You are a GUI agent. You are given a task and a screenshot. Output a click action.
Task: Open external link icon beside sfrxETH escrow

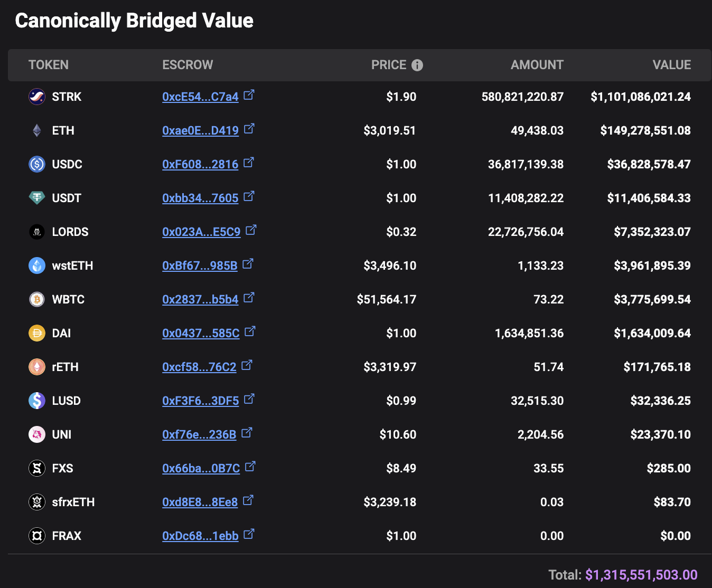(248, 500)
